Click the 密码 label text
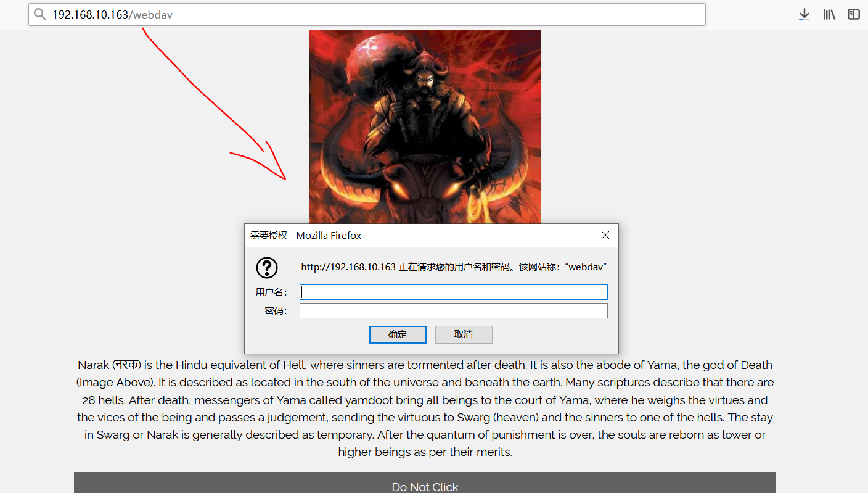This screenshot has height=493, width=868. [276, 311]
